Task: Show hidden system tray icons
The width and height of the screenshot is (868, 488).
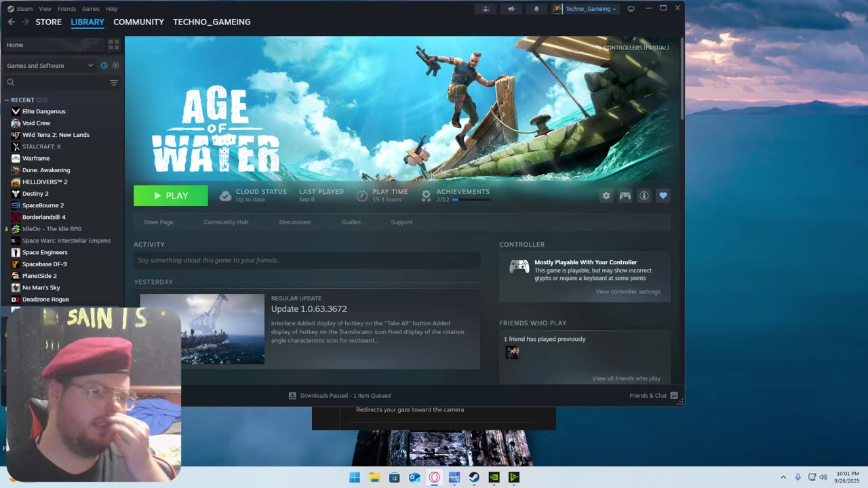Action: (783, 477)
